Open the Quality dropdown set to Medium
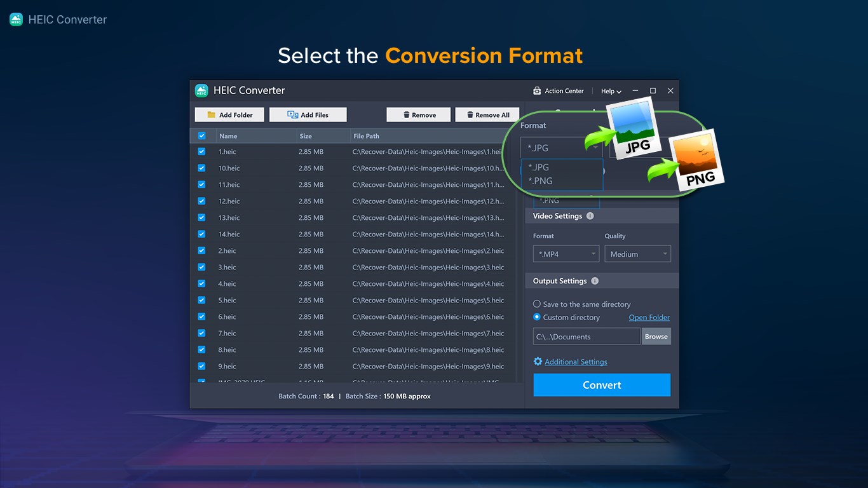The image size is (868, 488). pos(638,254)
